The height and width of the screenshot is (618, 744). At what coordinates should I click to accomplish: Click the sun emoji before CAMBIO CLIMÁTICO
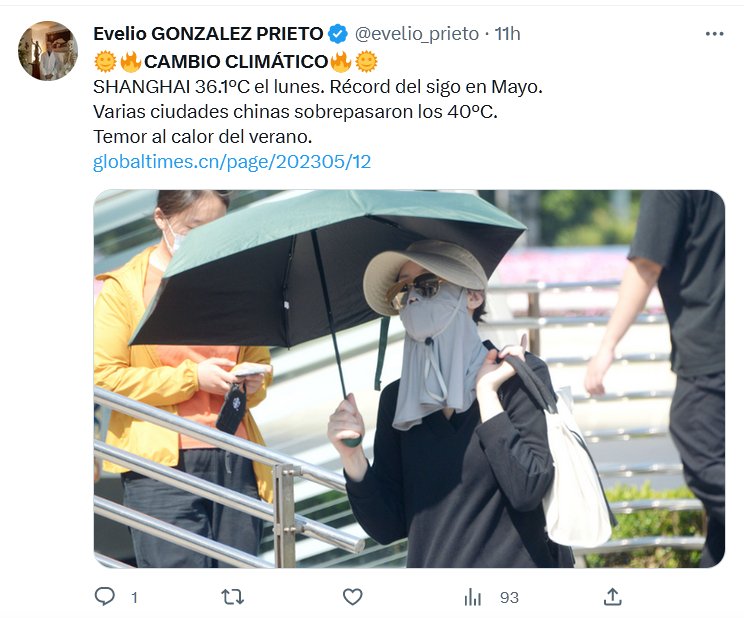click(x=105, y=62)
